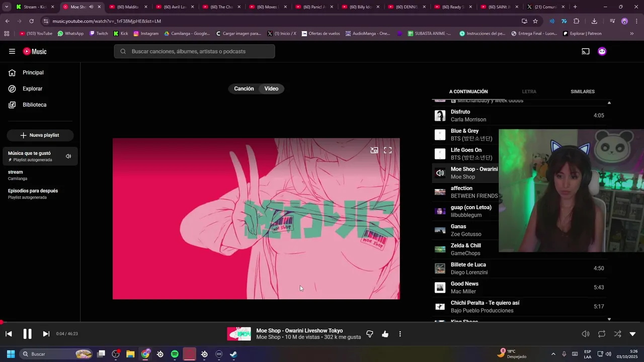Open Spotify from the taskbar

point(175,354)
